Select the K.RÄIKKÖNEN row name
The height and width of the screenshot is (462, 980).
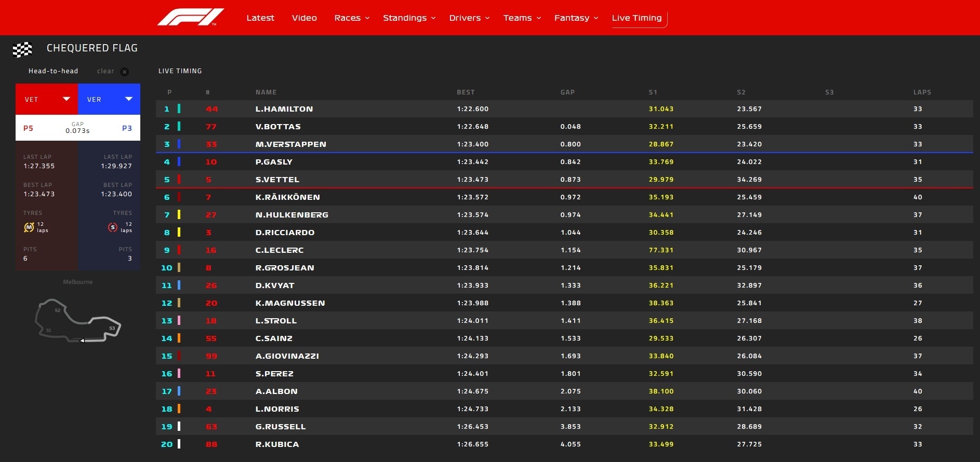click(288, 197)
